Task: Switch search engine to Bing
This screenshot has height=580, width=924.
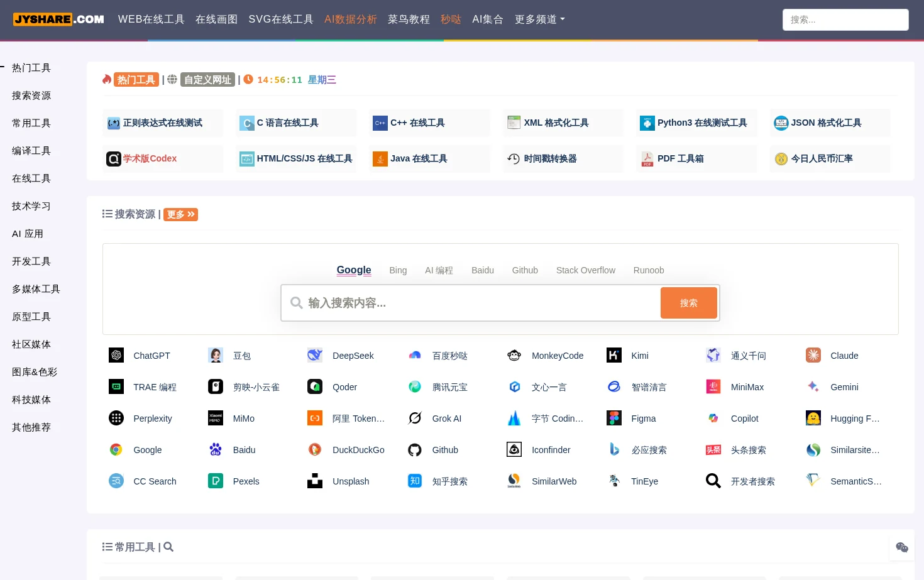Action: (398, 270)
